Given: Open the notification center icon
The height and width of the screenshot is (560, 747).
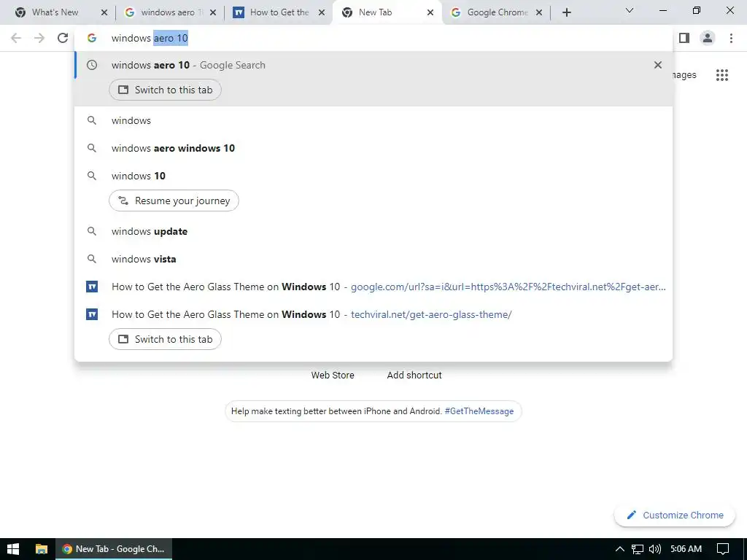Looking at the screenshot, I should [x=723, y=549].
